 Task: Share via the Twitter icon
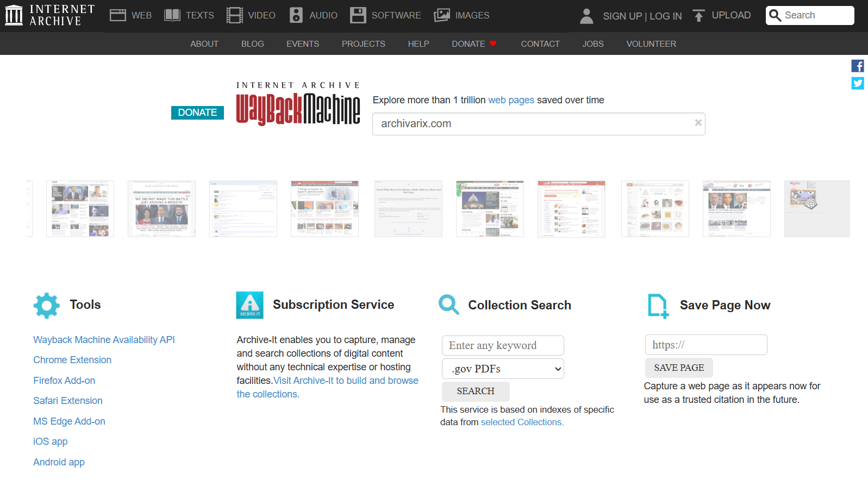click(x=857, y=83)
